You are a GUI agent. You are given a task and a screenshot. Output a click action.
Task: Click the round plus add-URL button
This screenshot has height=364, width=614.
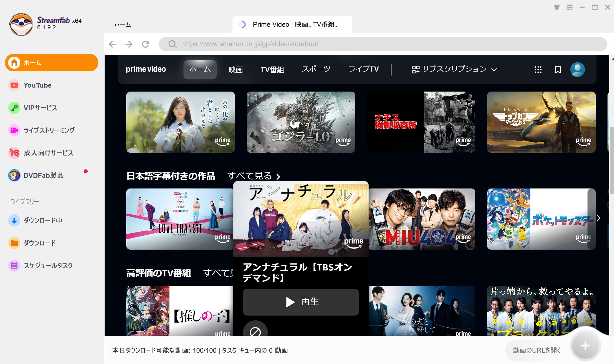[x=585, y=346]
